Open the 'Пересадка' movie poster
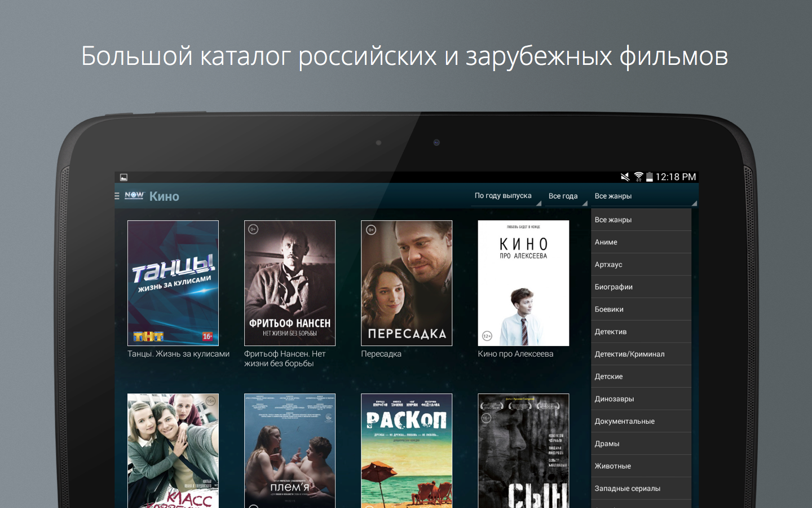Viewport: 812px width, 508px height. point(407,283)
